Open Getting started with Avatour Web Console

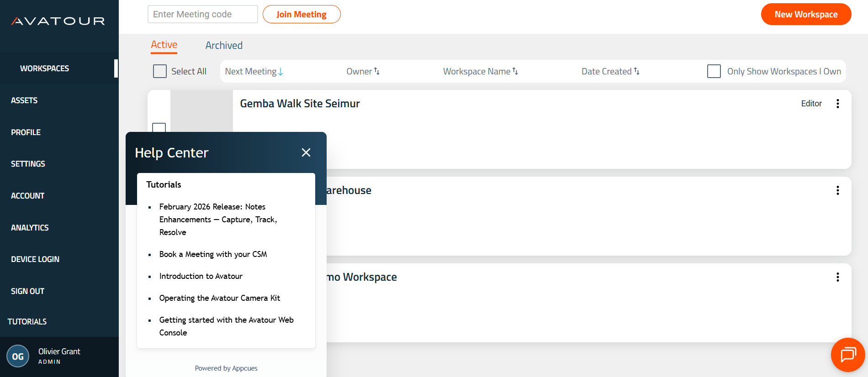tap(227, 326)
